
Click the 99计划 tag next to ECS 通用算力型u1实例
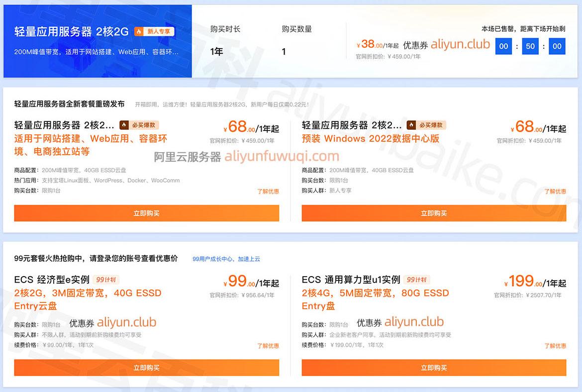416,280
